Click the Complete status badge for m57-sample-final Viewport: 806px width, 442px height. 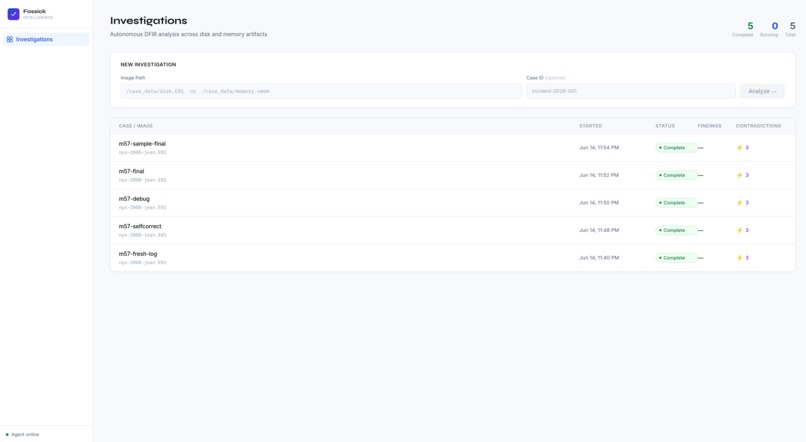tap(676, 148)
